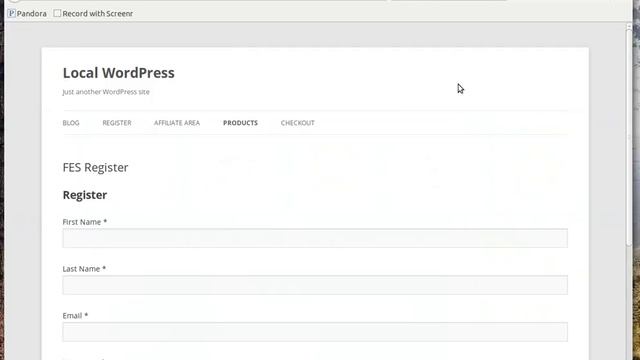Open the Pandora bookmark

coord(27,13)
